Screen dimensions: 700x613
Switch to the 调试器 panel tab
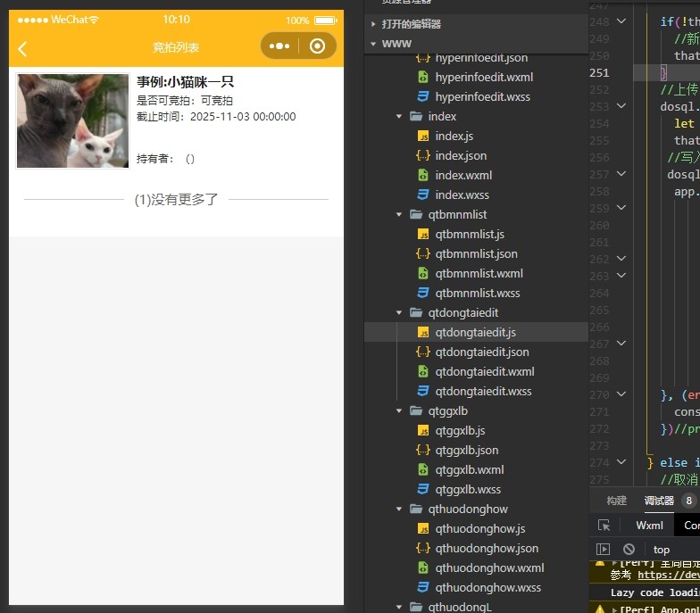click(x=659, y=501)
